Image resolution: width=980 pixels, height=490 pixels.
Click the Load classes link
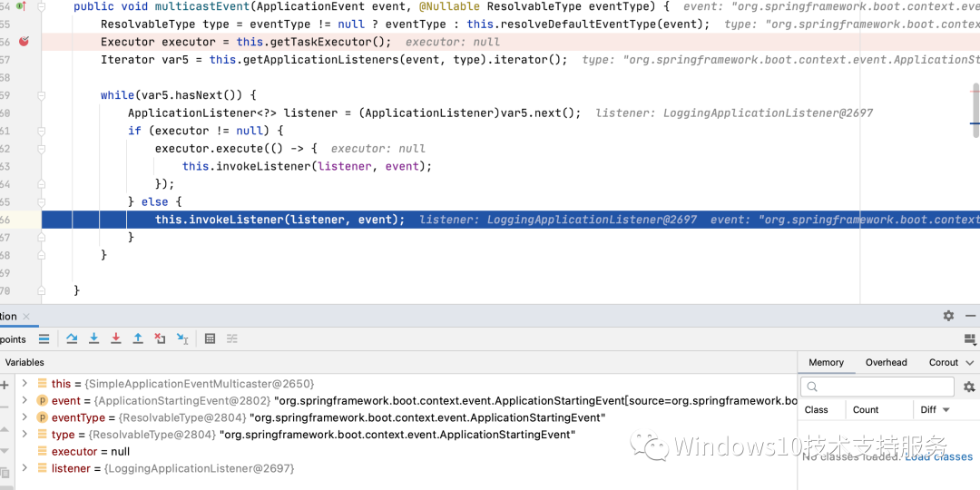[x=939, y=456]
